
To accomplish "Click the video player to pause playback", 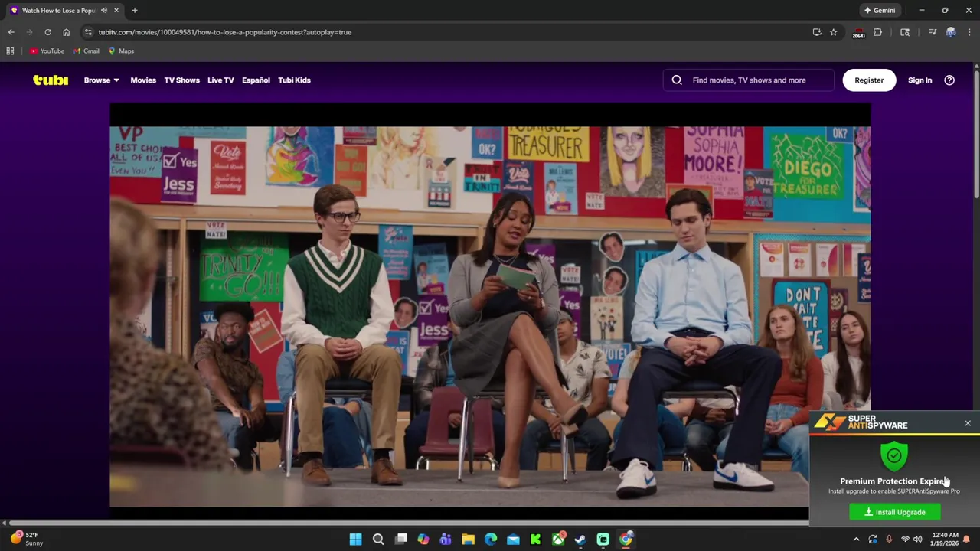I will point(490,306).
